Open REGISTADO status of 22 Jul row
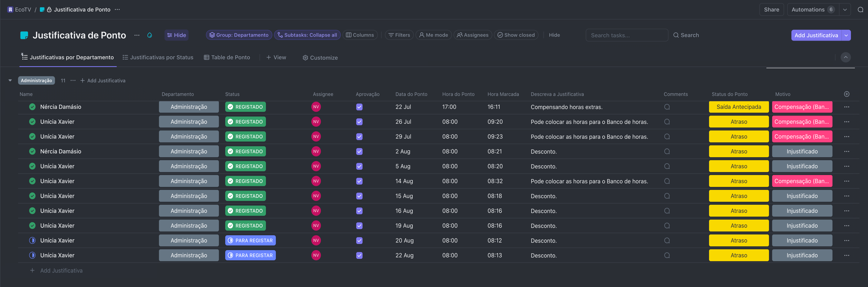Image resolution: width=868 pixels, height=287 pixels. coord(245,107)
